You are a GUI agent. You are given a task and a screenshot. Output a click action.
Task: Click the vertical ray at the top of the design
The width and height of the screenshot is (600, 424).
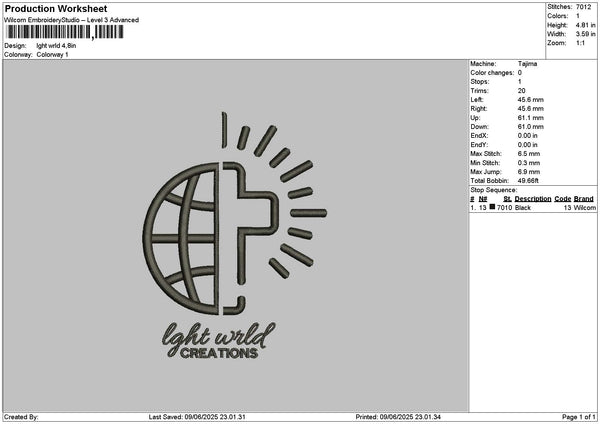coord(224,130)
